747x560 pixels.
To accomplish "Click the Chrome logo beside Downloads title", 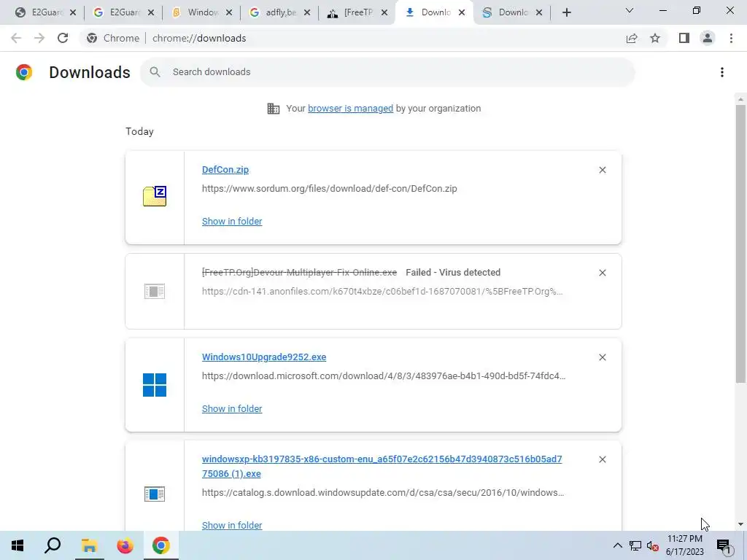I will (x=24, y=72).
